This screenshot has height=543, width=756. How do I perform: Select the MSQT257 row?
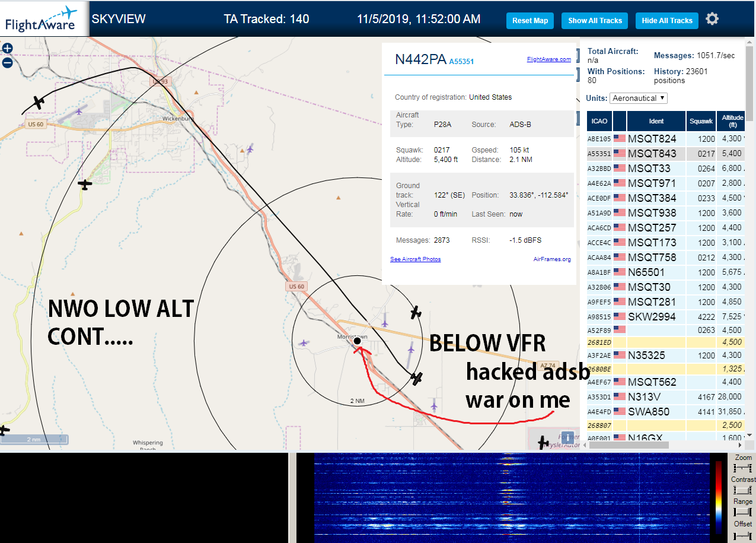(x=666, y=228)
